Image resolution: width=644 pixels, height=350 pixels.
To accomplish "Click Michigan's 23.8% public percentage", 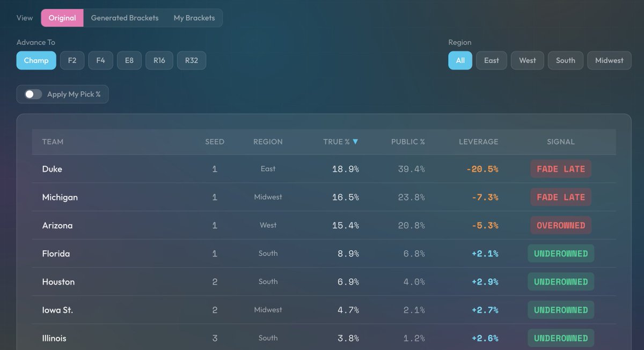I will point(411,197).
